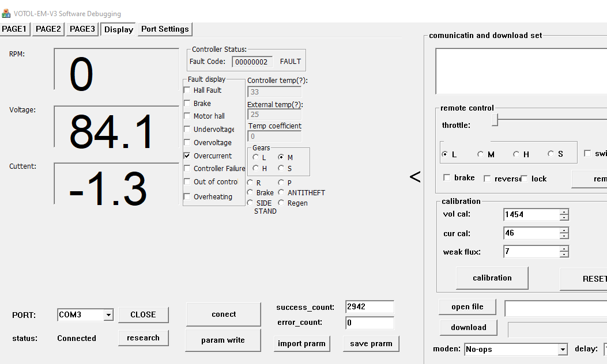Click the import prarm button
This screenshot has width=607, height=364.
(x=301, y=344)
